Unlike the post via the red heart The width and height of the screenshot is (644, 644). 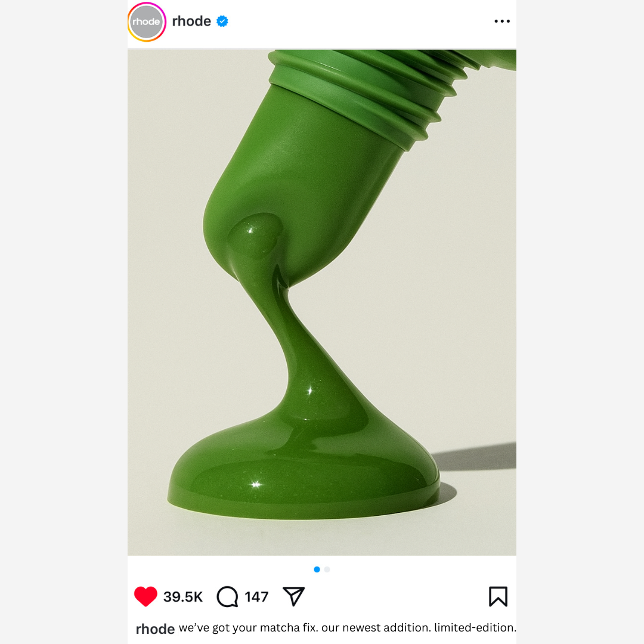(145, 596)
